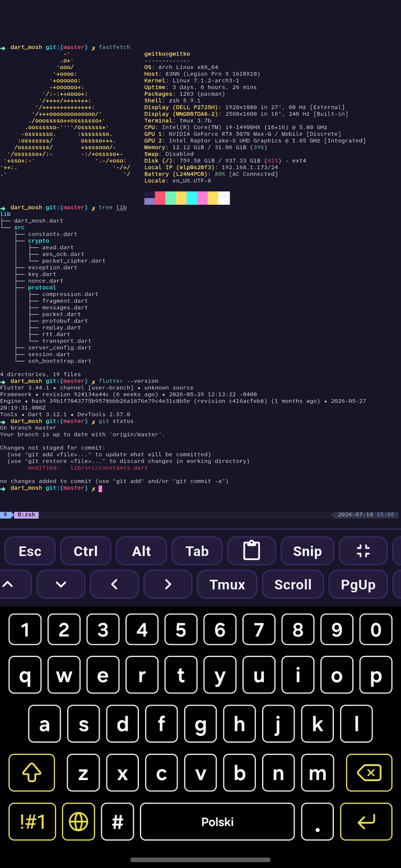Click the CPU i9-14900HX line
Viewport: 401px width, 868px height.
click(x=235, y=127)
